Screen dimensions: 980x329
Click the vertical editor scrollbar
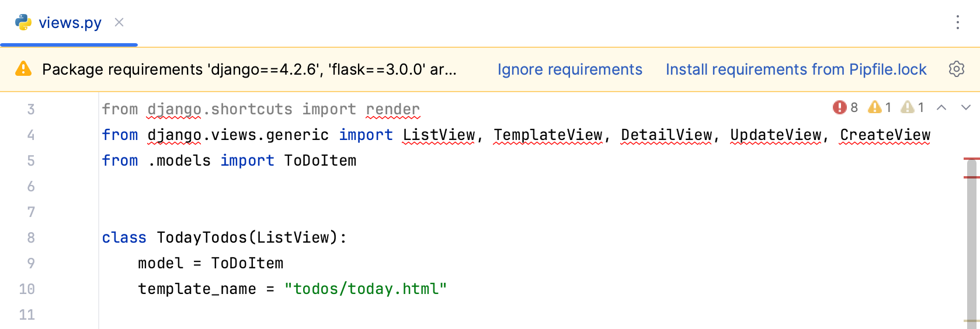tap(972, 245)
